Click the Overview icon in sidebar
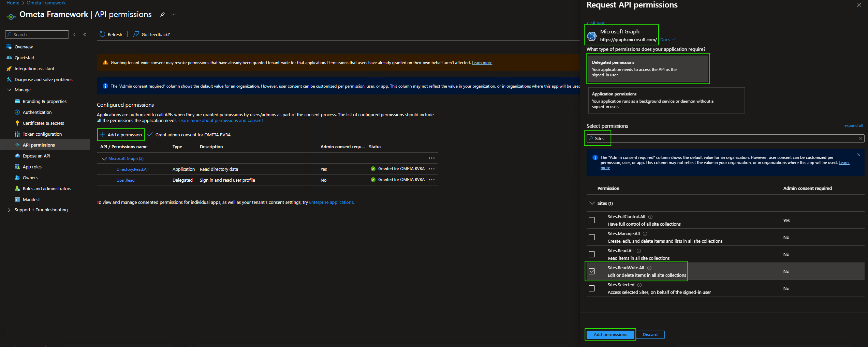Image resolution: width=868 pixels, height=347 pixels. pos(9,47)
